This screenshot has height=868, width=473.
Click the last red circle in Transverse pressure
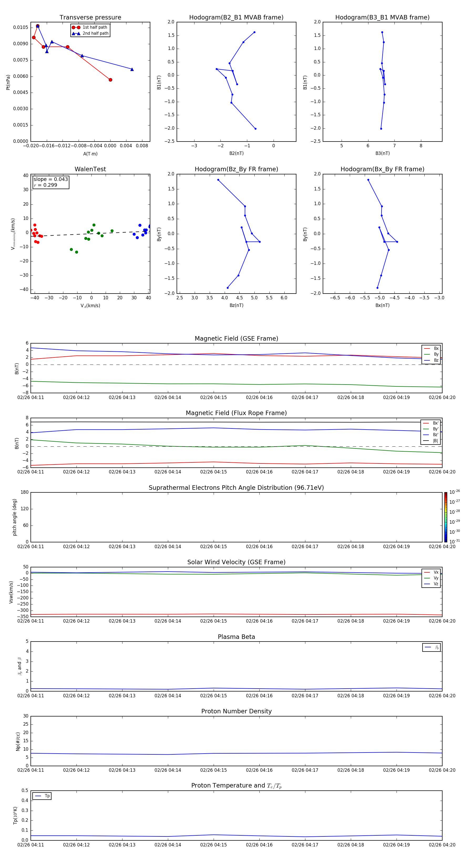(110, 80)
